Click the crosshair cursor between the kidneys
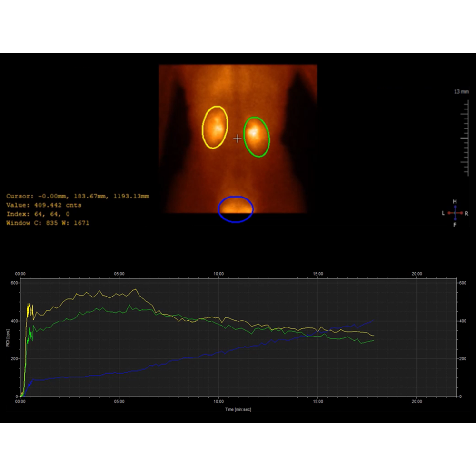 tap(237, 139)
